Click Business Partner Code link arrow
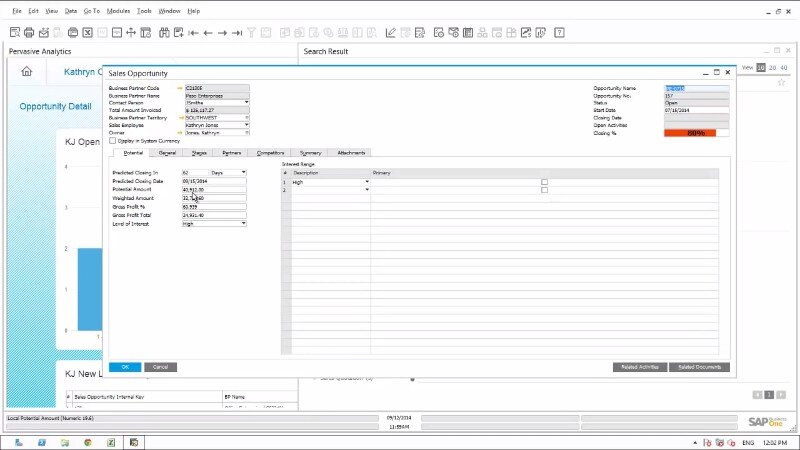Screen dimensions: 800x450 180,88
